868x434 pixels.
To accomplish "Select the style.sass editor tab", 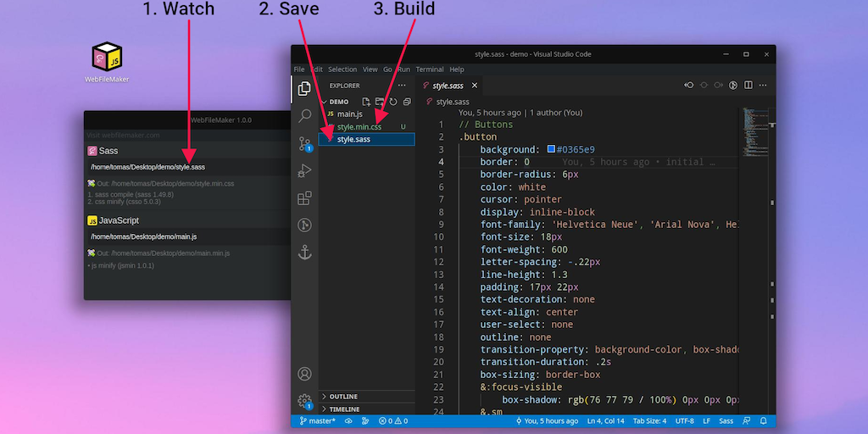I will (x=449, y=86).
